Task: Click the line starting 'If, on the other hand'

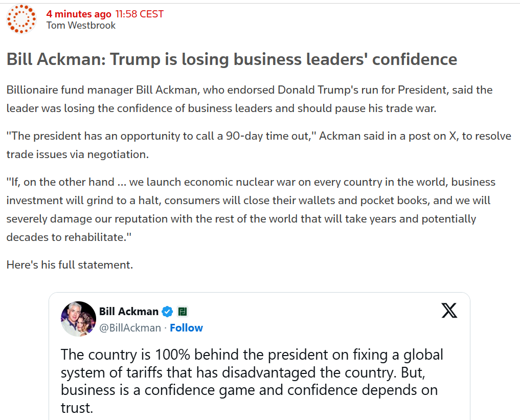Action: point(251,182)
